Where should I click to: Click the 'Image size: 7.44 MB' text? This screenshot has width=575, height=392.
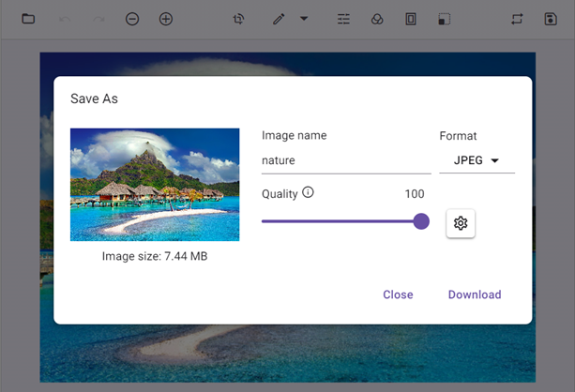155,256
